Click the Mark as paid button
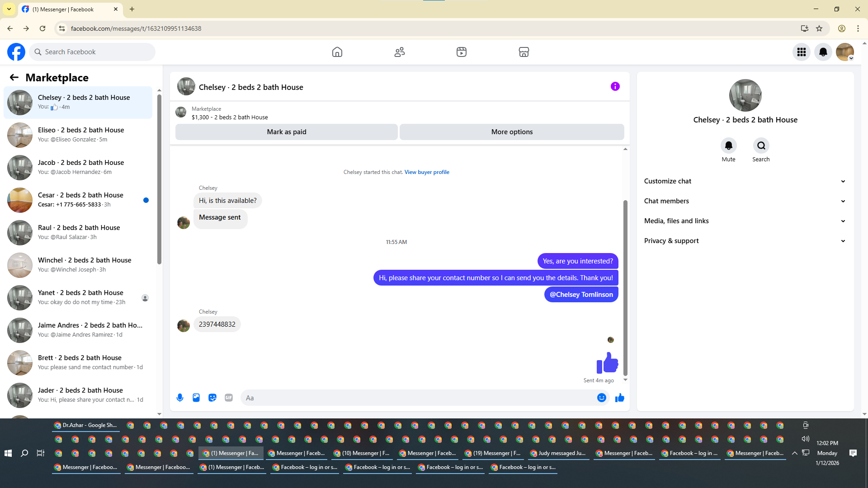This screenshot has height=488, width=868. click(286, 132)
